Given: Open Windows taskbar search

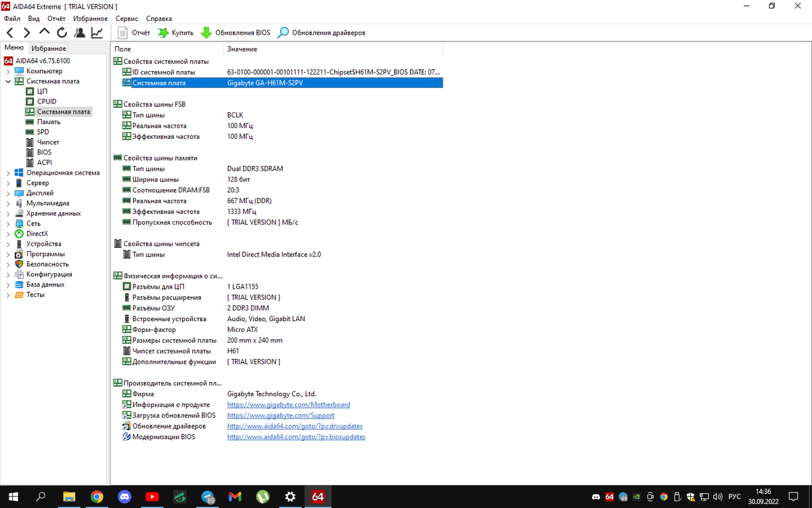Looking at the screenshot, I should click(x=41, y=496).
